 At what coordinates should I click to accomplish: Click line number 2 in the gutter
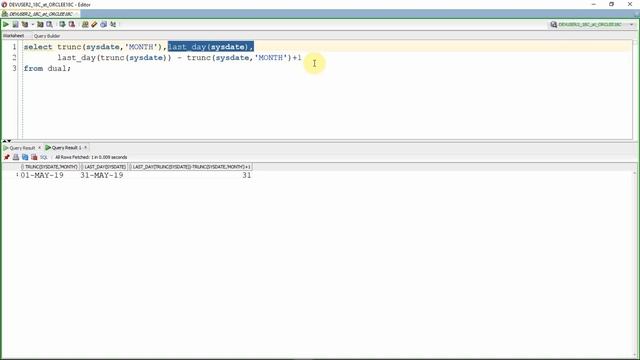coord(14,58)
